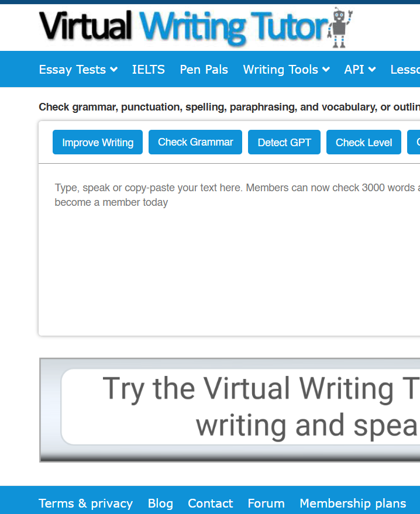
Task: Open Terms & privacy footer link
Action: pyautogui.click(x=85, y=503)
